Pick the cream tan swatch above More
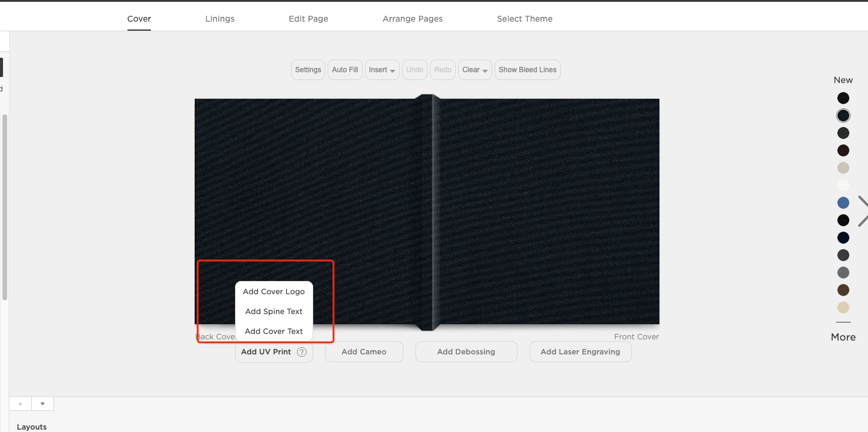 843,307
